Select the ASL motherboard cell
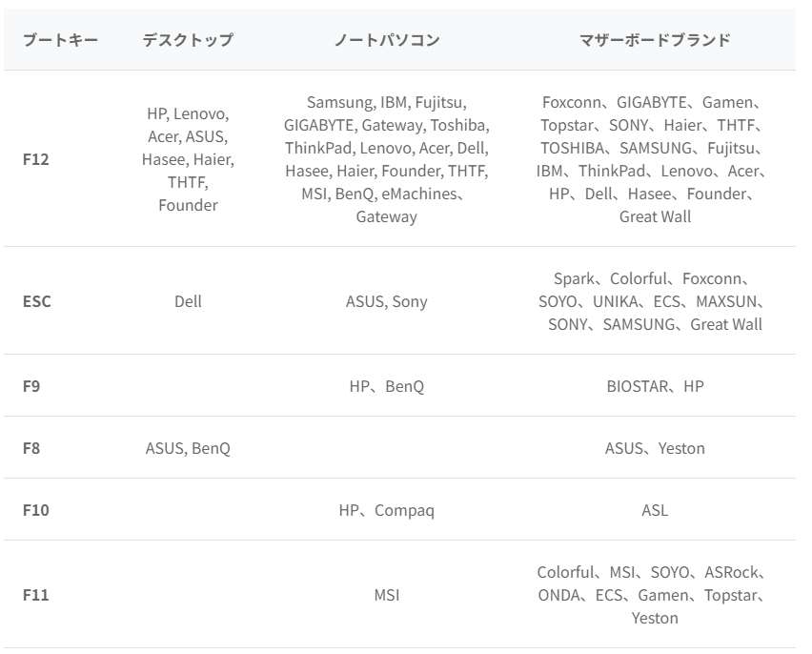The height and width of the screenshot is (654, 812). [655, 510]
